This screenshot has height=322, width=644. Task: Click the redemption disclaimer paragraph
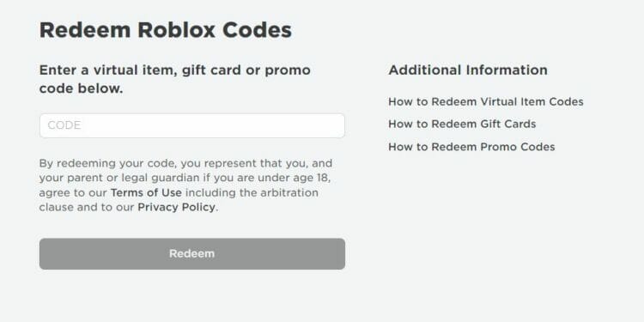tap(185, 185)
